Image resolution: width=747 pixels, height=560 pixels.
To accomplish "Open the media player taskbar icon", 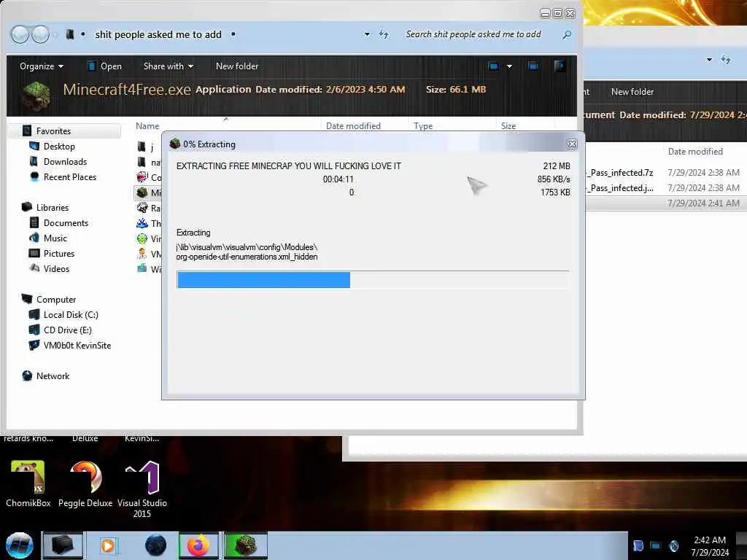I will 108,545.
